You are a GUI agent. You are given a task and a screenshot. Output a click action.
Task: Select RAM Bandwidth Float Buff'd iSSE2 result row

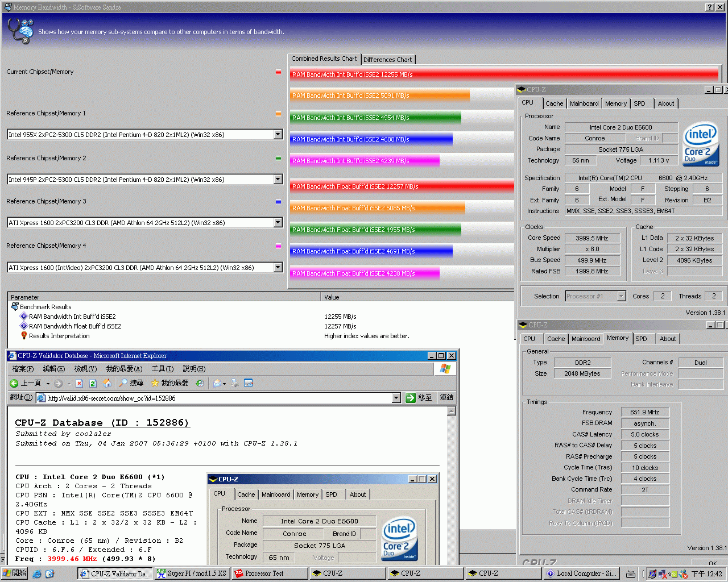(x=75, y=326)
